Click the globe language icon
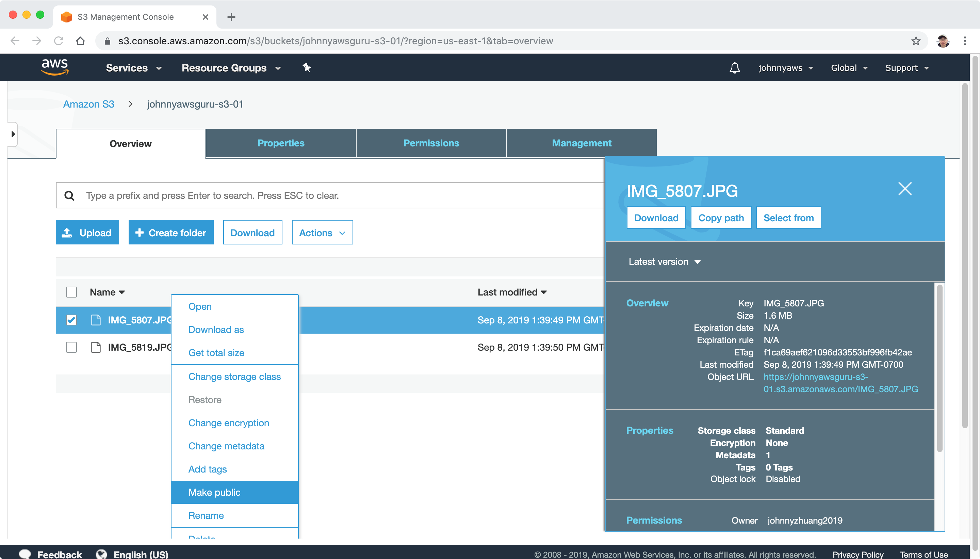The width and height of the screenshot is (980, 559). pyautogui.click(x=101, y=554)
